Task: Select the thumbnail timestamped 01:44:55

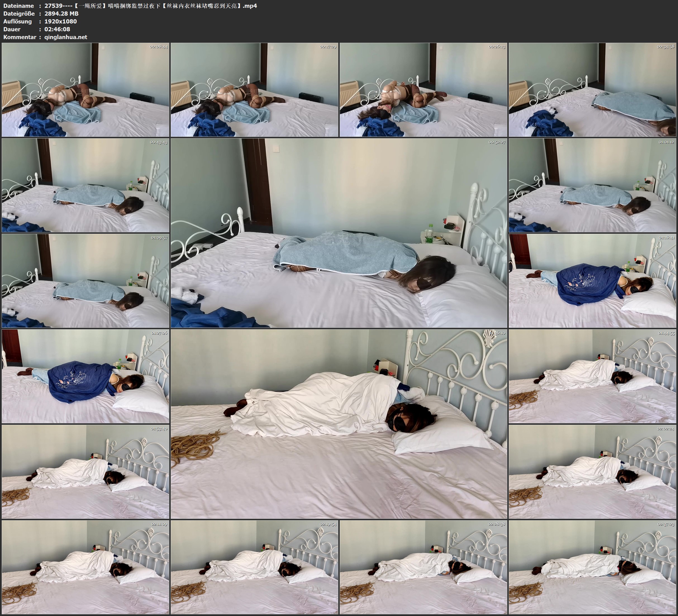Action: tap(592, 376)
